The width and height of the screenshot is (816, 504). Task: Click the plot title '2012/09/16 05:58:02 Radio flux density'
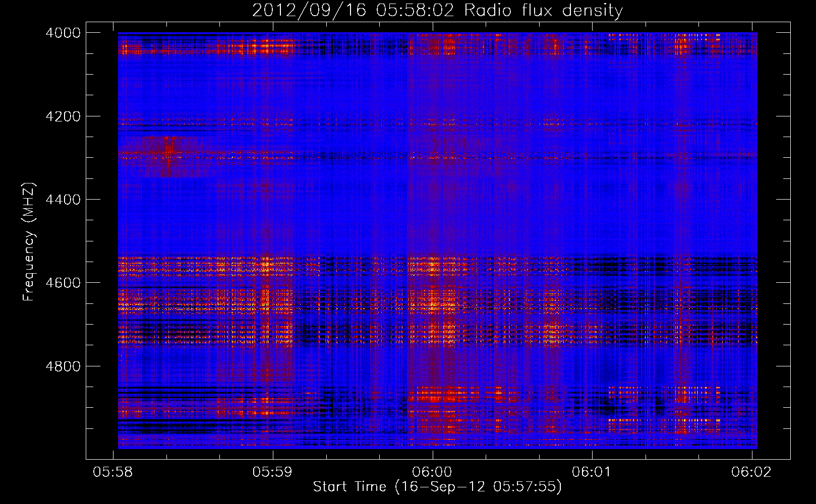437,10
